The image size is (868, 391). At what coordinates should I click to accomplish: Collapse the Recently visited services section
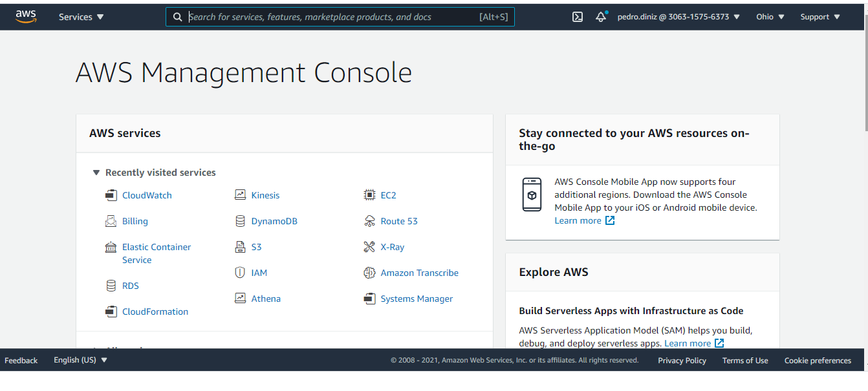(x=96, y=173)
